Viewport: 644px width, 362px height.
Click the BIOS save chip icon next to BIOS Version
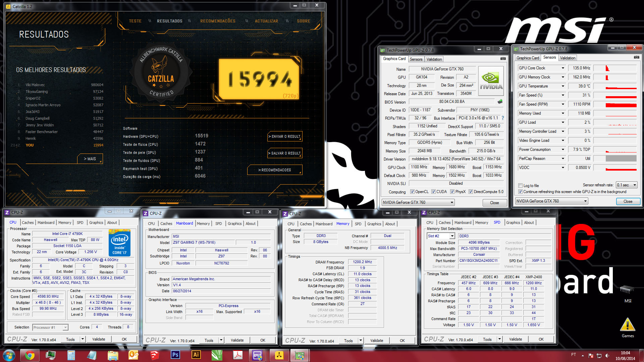500,101
